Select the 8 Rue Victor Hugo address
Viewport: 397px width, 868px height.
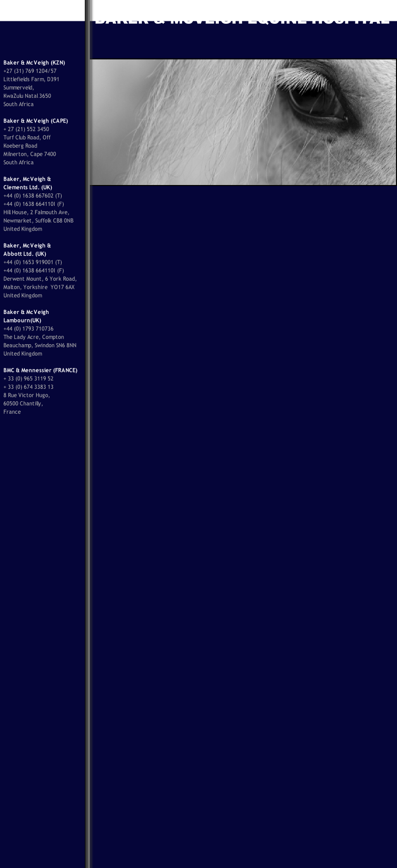pos(26,395)
